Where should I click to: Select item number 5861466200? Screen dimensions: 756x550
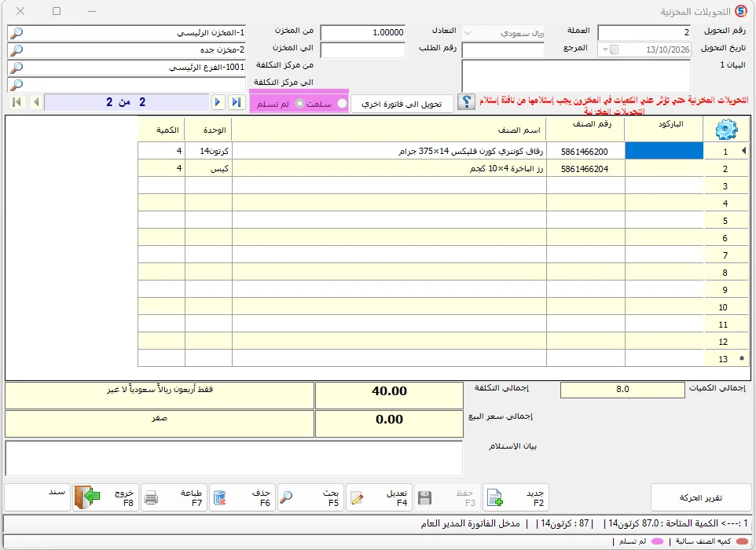[585, 152]
